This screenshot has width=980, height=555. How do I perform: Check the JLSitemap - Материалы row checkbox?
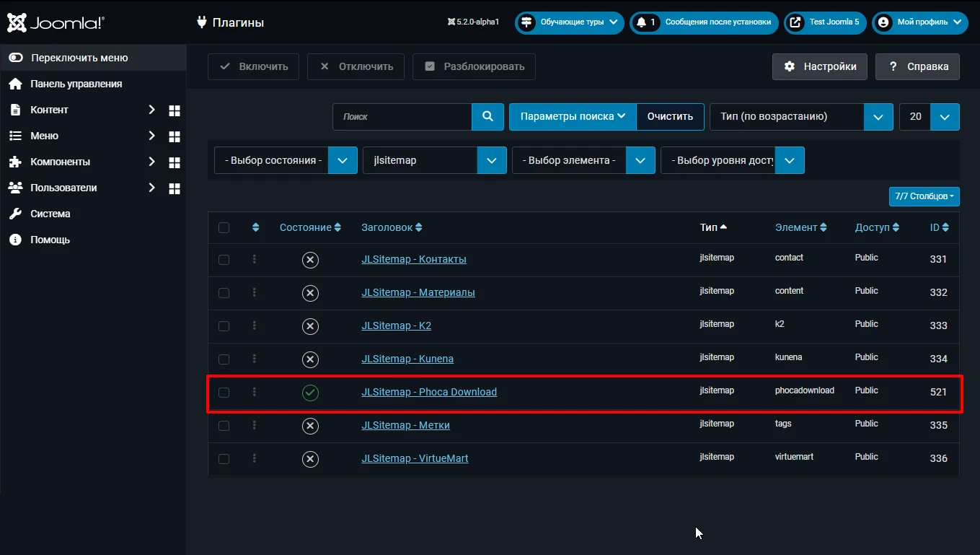point(224,293)
